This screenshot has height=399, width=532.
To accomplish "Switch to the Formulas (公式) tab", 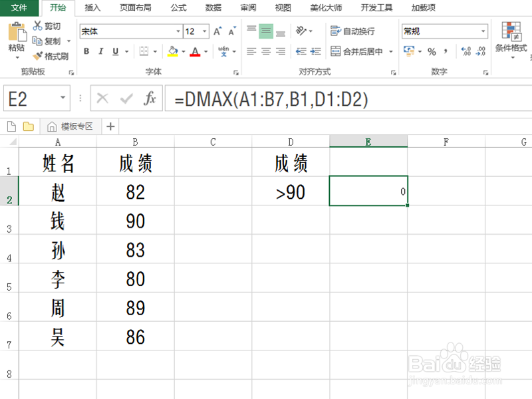I will (x=178, y=8).
